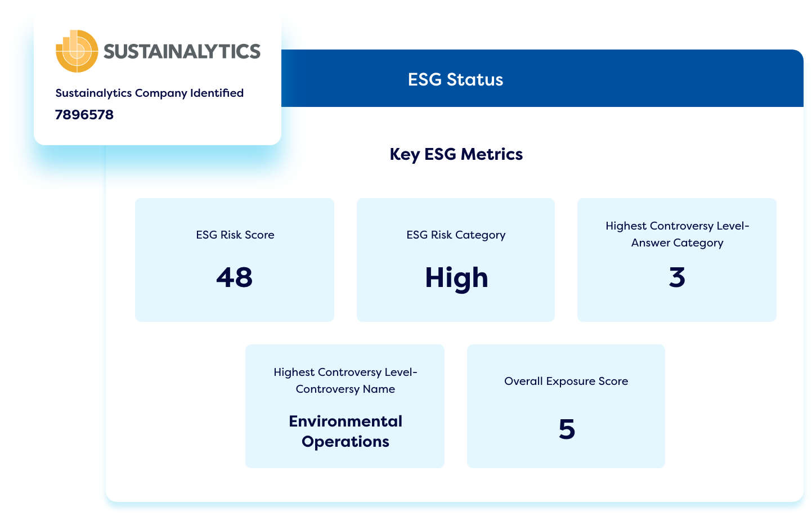The image size is (812, 516).
Task: Click the Key ESG Metrics heading
Action: [x=456, y=154]
